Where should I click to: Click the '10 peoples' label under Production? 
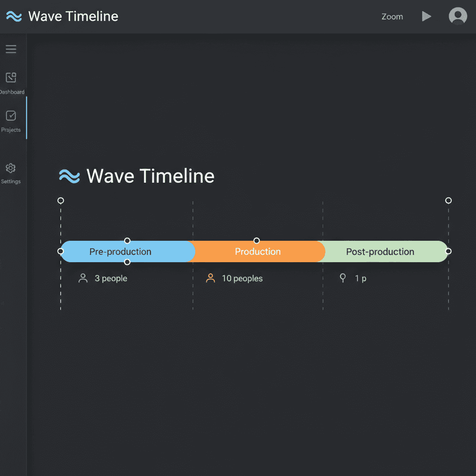[x=242, y=278]
